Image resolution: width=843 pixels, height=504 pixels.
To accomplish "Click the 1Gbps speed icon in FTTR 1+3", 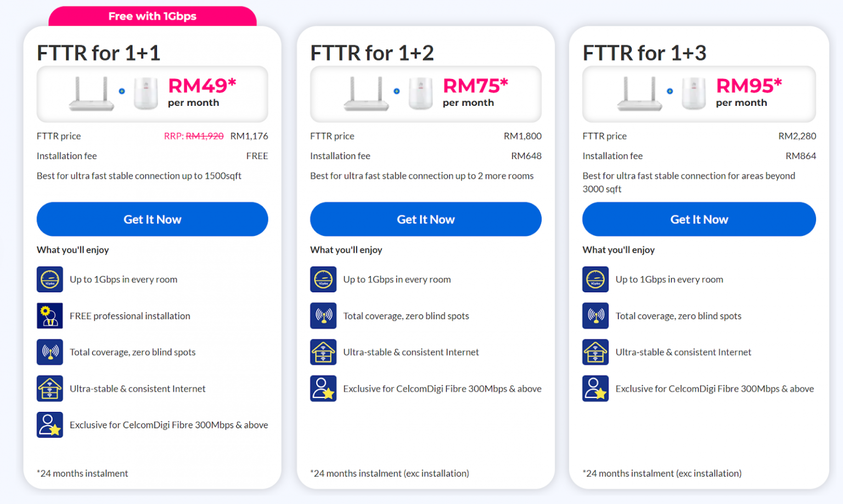I will (x=595, y=280).
